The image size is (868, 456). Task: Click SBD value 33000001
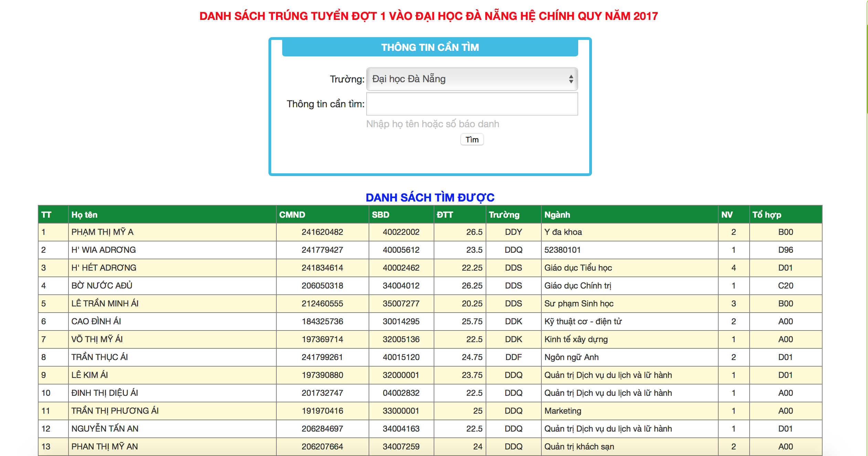(401, 411)
